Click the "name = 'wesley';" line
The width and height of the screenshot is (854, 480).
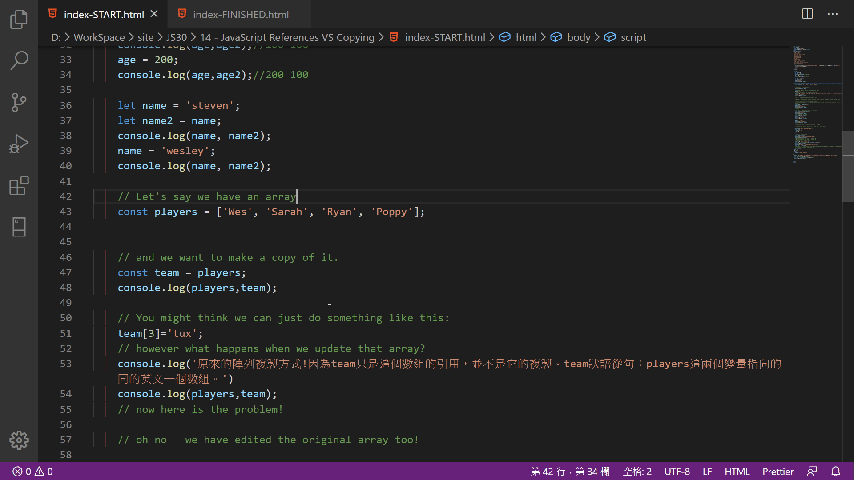tap(166, 150)
